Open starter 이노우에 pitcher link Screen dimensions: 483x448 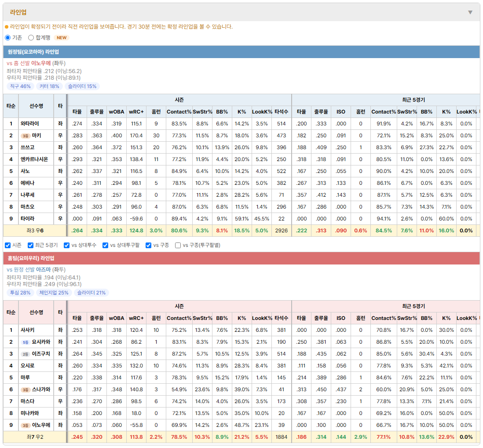[x=41, y=63]
